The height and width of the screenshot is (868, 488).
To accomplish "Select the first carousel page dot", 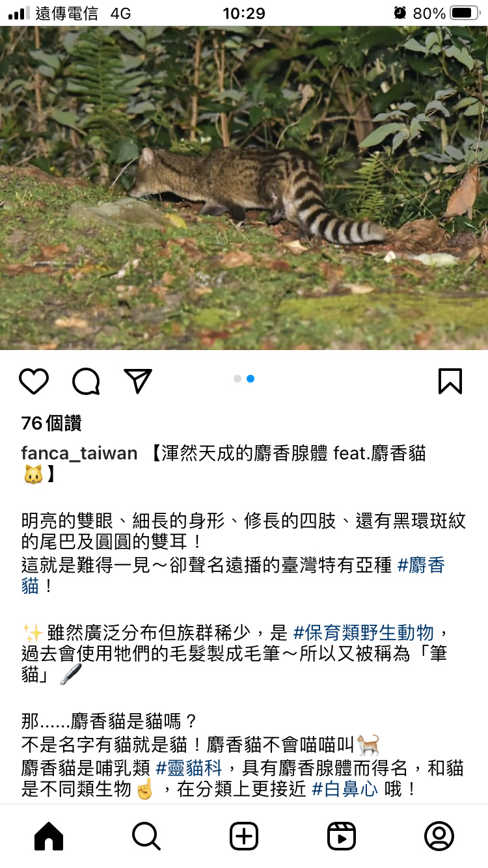I will tap(237, 379).
